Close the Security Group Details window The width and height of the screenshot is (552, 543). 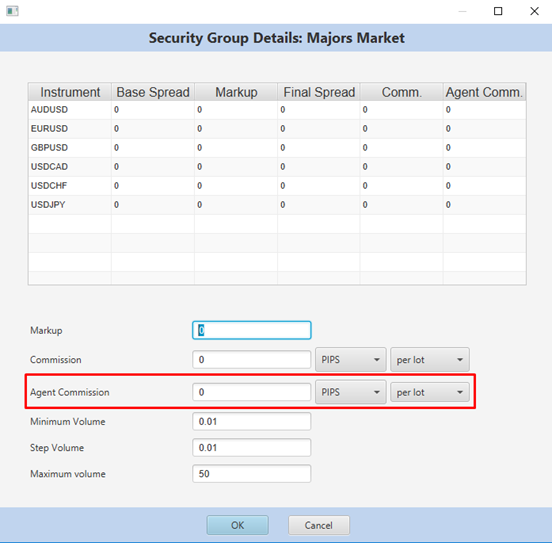[534, 11]
